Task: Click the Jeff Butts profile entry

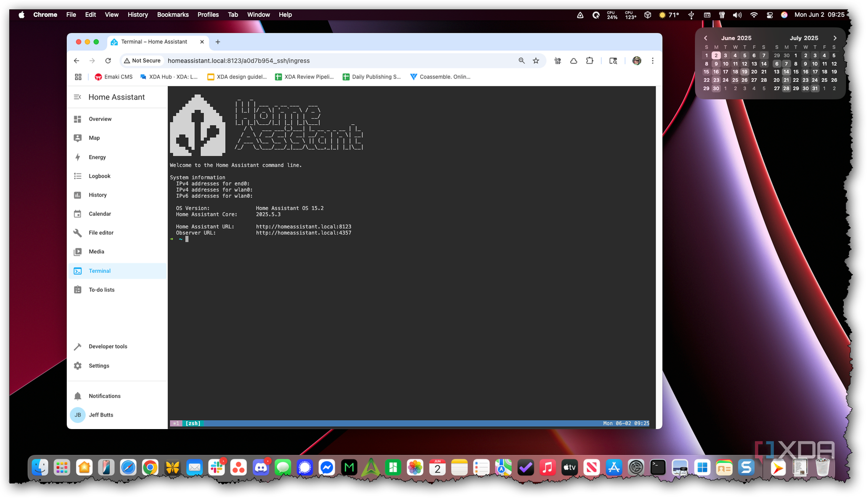Action: coord(100,414)
